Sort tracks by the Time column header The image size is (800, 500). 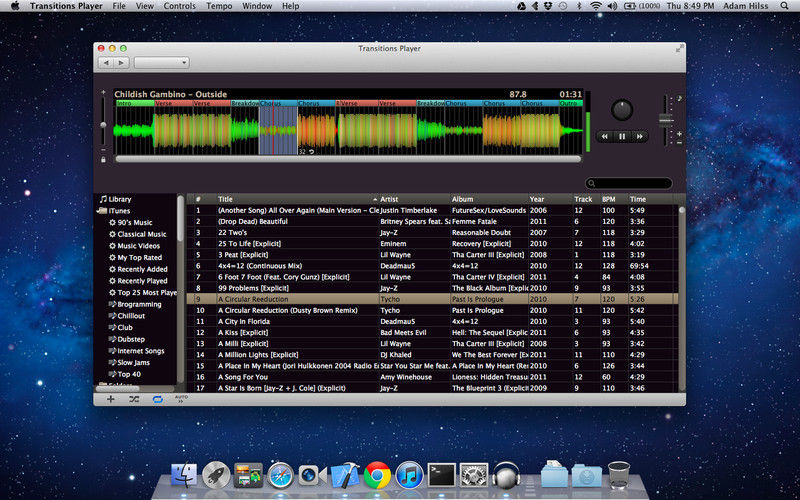[x=650, y=199]
